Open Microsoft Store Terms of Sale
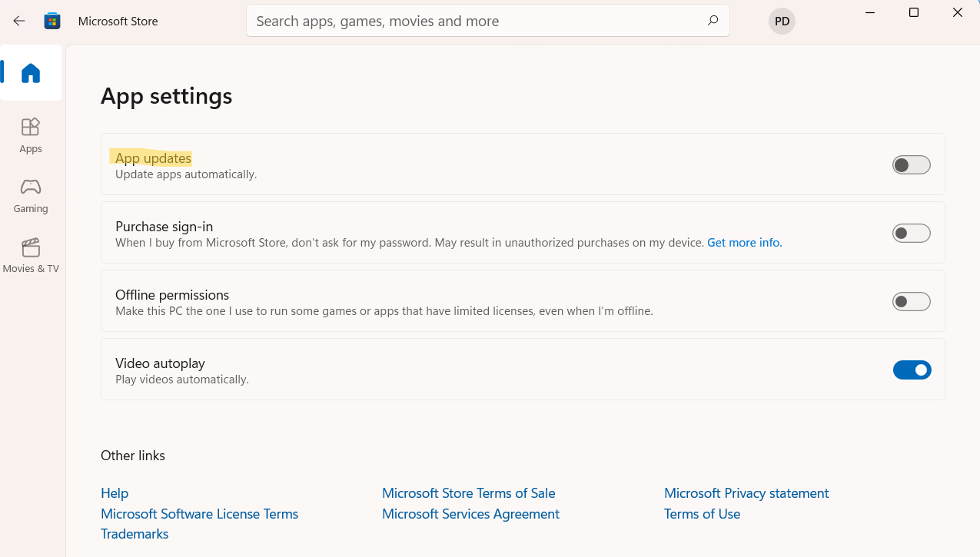 pyautogui.click(x=468, y=493)
